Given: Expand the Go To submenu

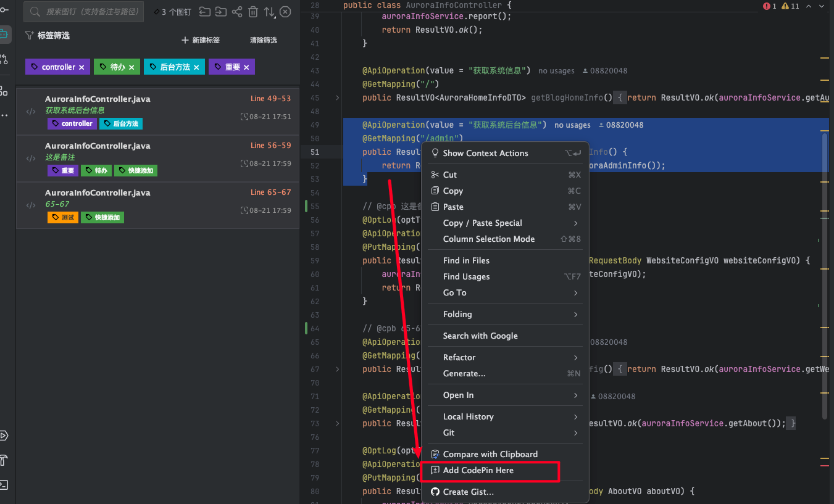Looking at the screenshot, I should [x=505, y=292].
